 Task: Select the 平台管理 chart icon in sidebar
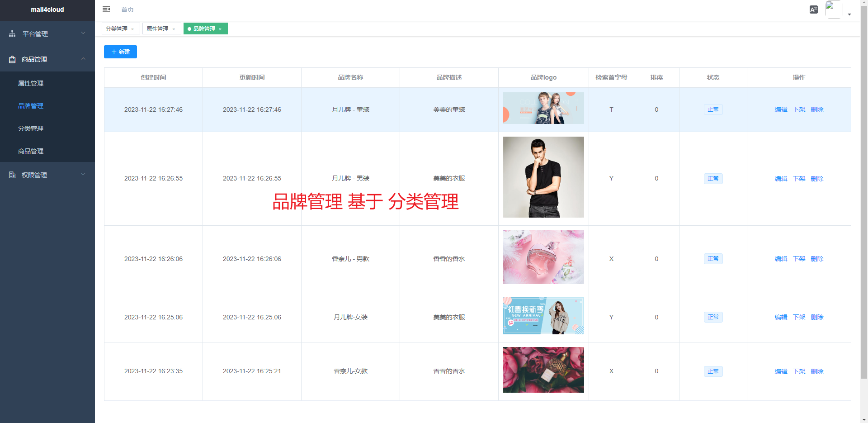point(12,33)
